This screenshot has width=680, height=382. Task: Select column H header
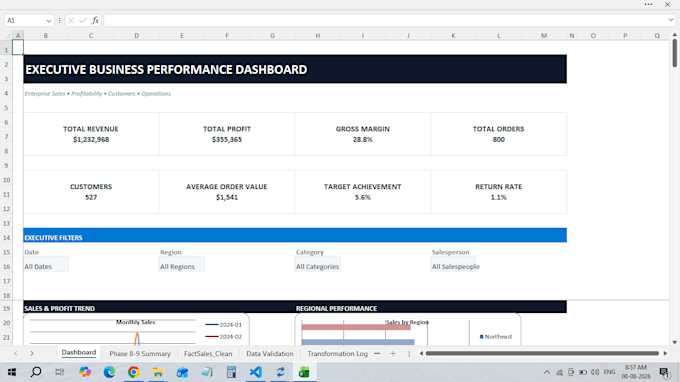tap(317, 36)
